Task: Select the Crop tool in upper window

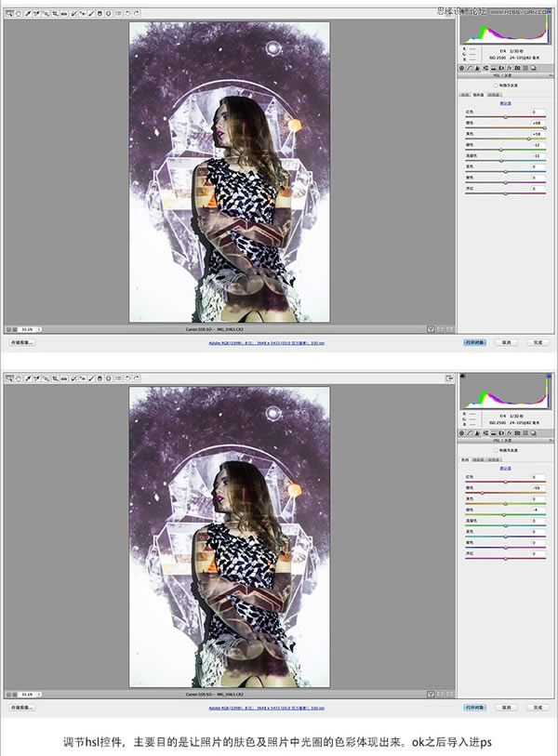Action: (55, 14)
